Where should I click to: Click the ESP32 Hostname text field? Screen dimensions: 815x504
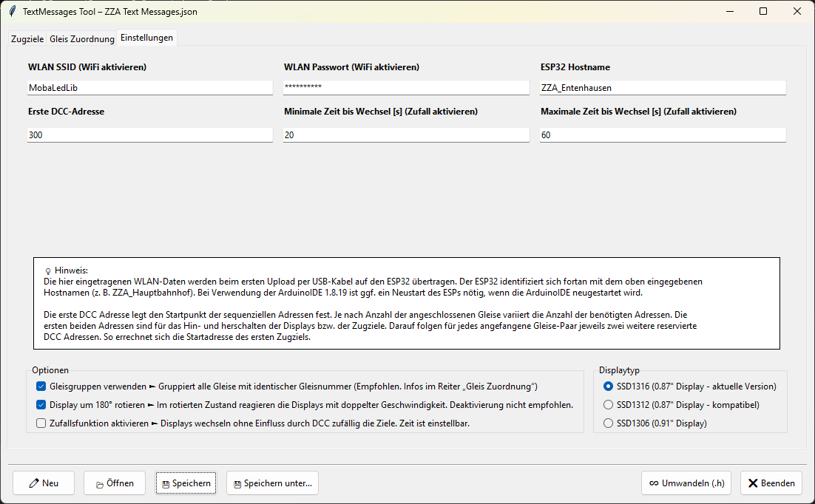point(662,87)
